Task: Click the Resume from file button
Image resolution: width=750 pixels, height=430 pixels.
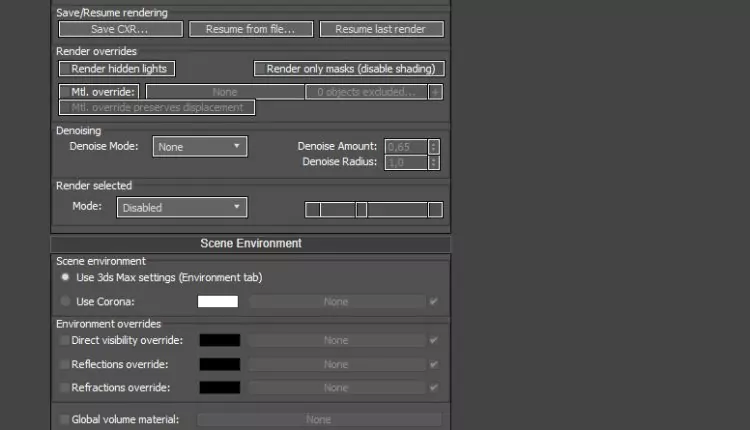Action: coord(250,29)
